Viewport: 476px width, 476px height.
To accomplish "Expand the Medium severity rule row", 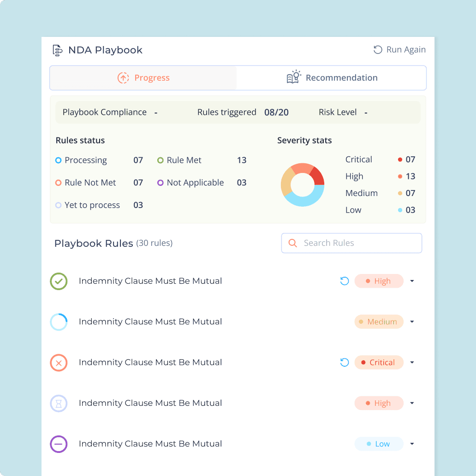I will pyautogui.click(x=412, y=321).
